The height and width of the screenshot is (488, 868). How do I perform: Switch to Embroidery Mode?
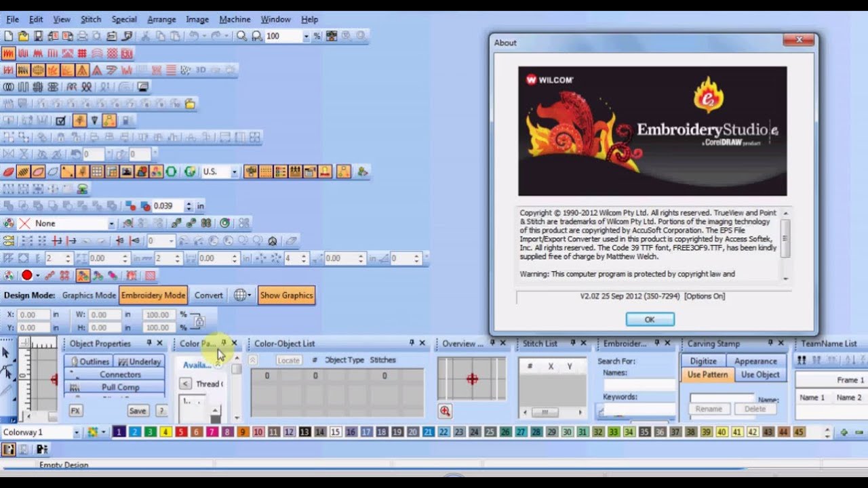click(x=153, y=295)
